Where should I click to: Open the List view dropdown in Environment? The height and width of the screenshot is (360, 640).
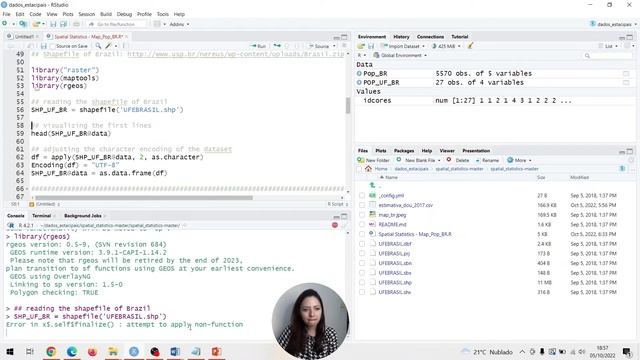click(x=608, y=46)
